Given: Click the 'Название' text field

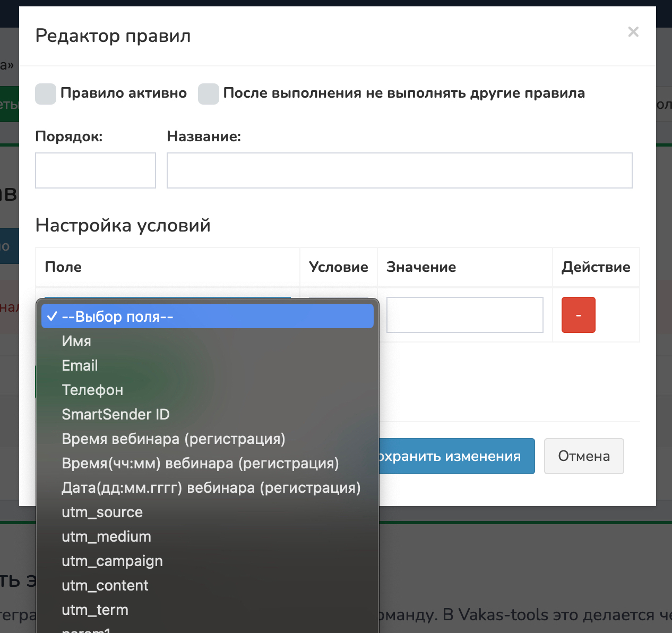Looking at the screenshot, I should coord(399,170).
